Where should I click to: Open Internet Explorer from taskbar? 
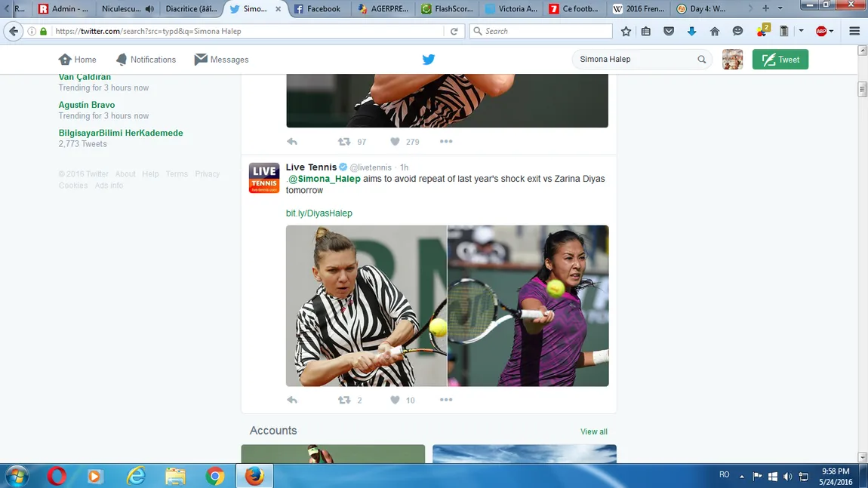click(136, 476)
